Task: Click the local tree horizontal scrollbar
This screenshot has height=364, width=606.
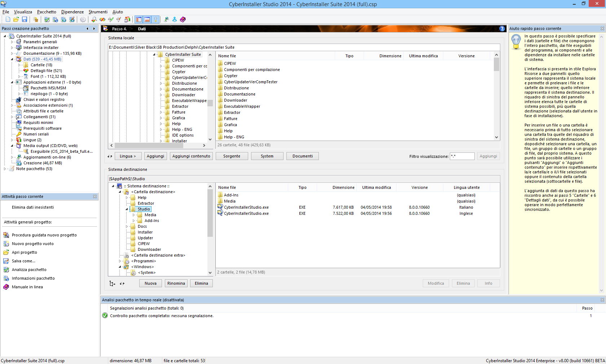Action: 158,145
